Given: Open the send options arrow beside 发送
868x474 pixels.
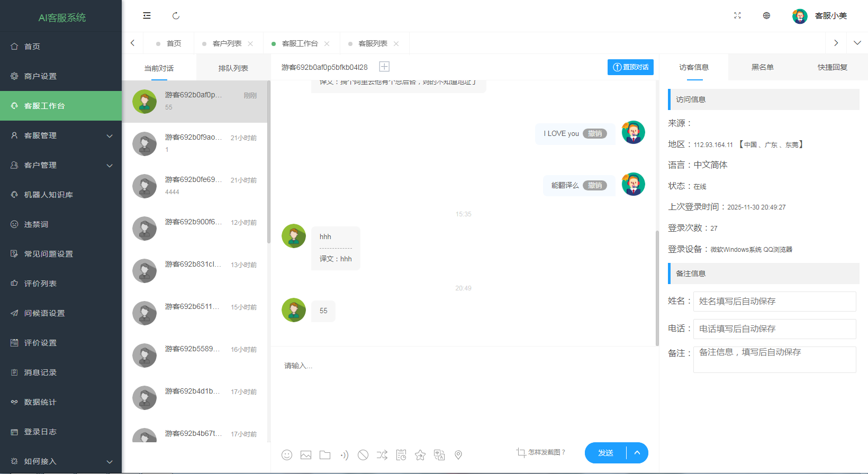Looking at the screenshot, I should pyautogui.click(x=637, y=453).
